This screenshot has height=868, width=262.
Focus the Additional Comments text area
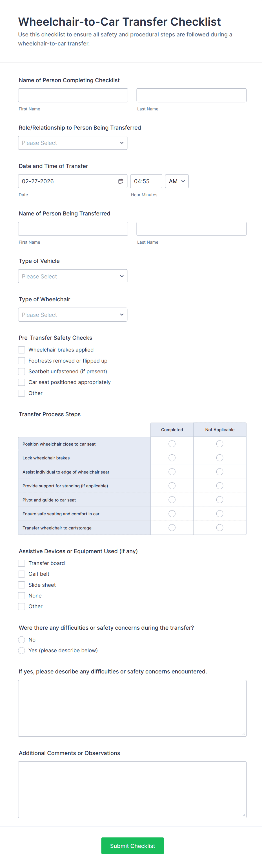click(132, 790)
